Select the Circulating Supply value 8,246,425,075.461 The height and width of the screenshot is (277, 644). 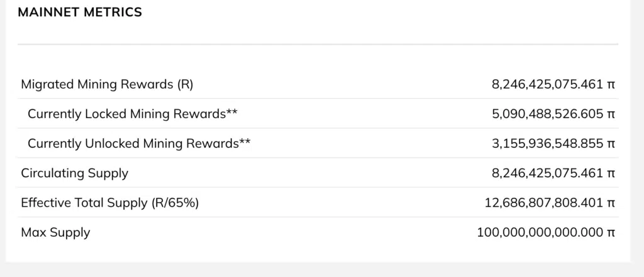547,173
